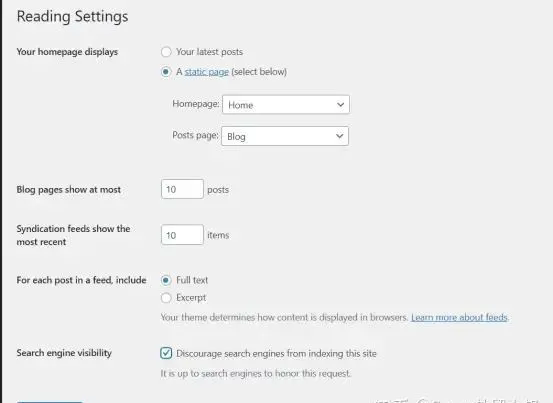Select the 'Your latest posts' radio option
553x403 pixels.
[x=166, y=52]
